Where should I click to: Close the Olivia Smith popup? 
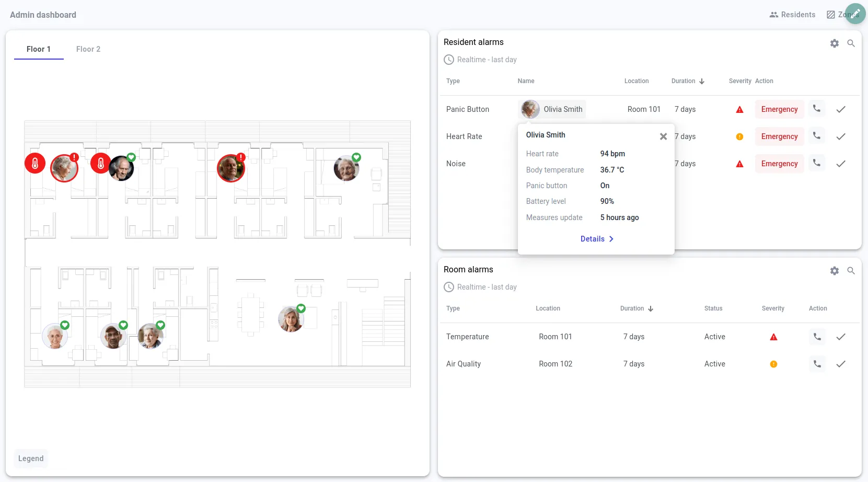click(x=663, y=136)
